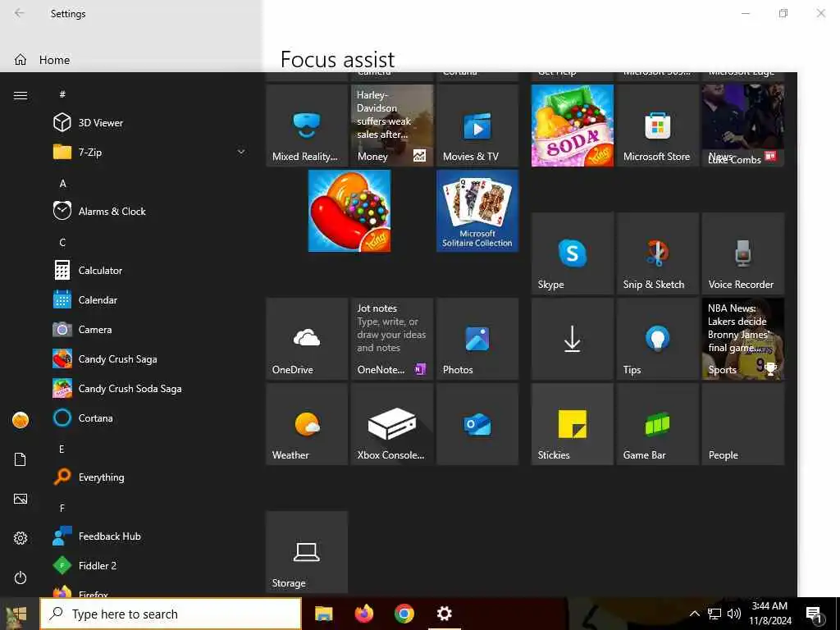840x630 pixels.
Task: Open the Power options button
Action: (x=21, y=577)
